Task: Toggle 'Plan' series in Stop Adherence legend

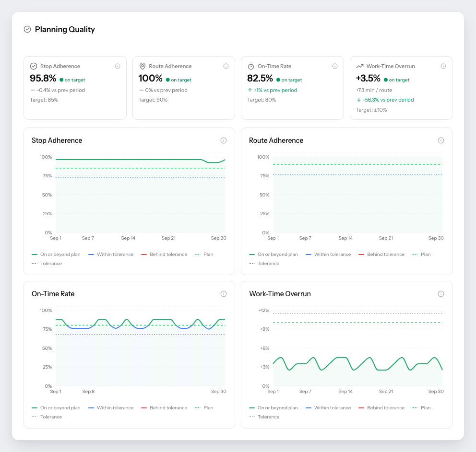Action: pyautogui.click(x=204, y=255)
